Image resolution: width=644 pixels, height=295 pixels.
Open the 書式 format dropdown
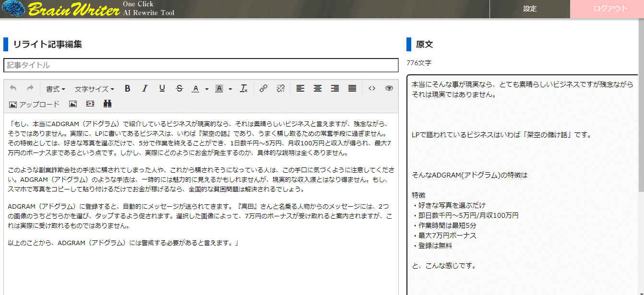pyautogui.click(x=55, y=89)
